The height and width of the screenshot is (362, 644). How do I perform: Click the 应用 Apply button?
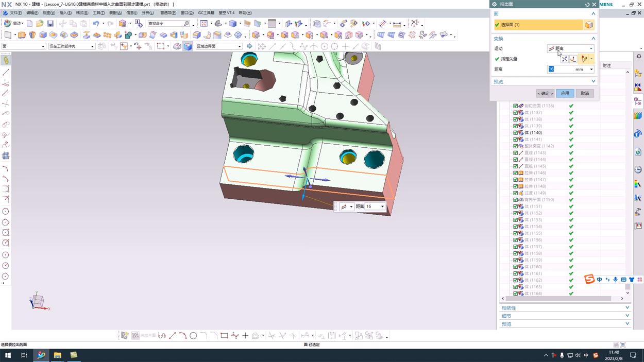pyautogui.click(x=565, y=94)
